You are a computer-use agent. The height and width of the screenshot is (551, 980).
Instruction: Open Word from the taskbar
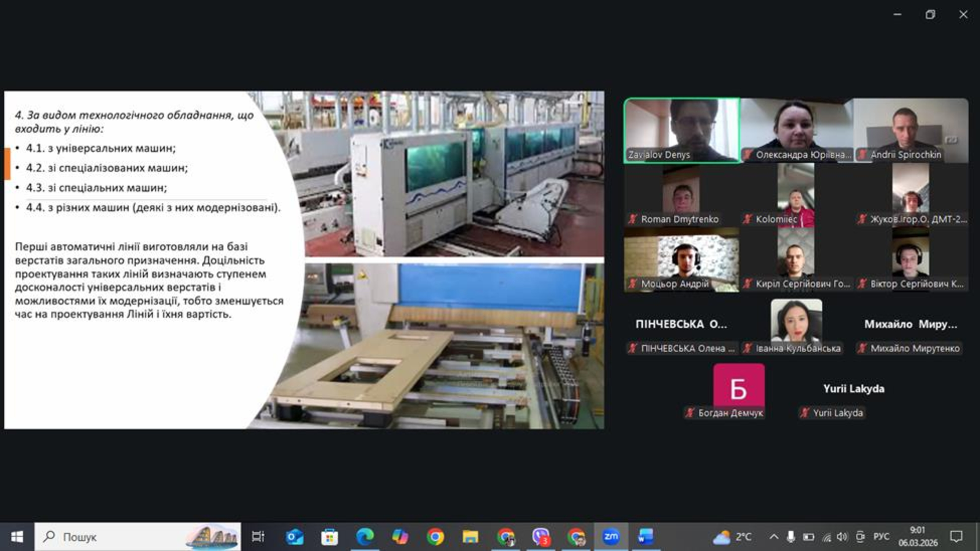tap(646, 537)
